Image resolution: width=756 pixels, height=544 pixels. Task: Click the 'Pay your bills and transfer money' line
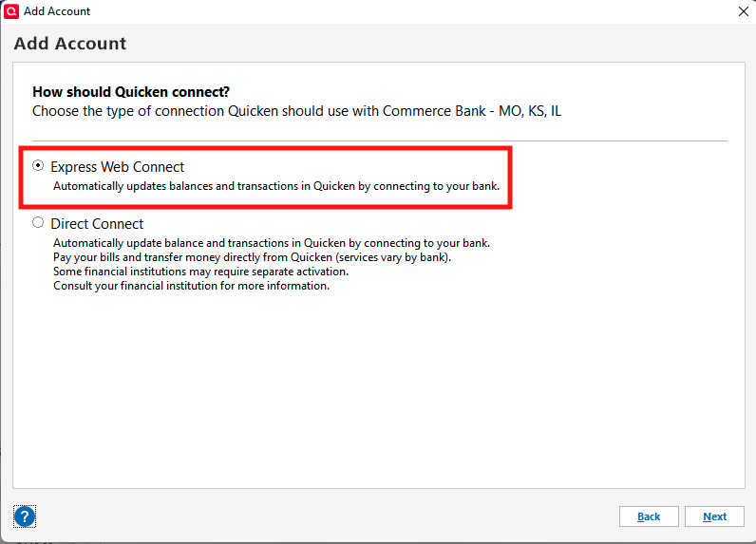252,257
